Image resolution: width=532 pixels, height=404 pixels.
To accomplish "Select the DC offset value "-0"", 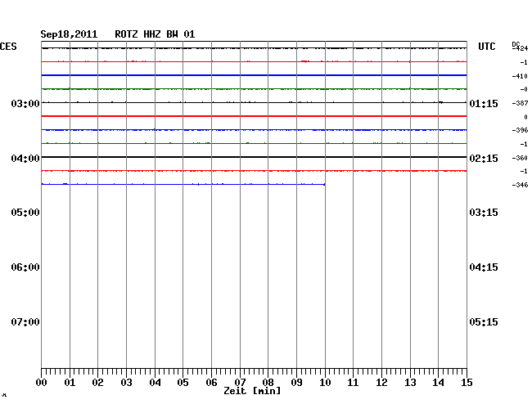I will (x=524, y=89).
